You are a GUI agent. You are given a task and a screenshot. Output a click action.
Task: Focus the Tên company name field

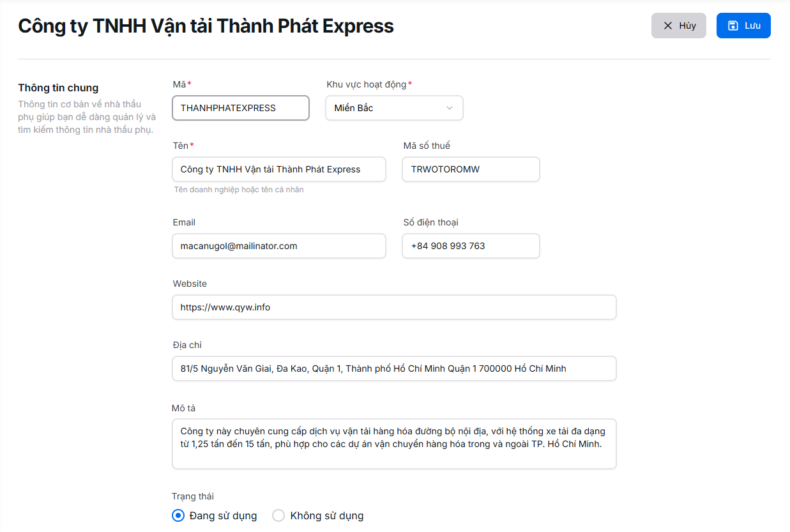[x=279, y=169]
